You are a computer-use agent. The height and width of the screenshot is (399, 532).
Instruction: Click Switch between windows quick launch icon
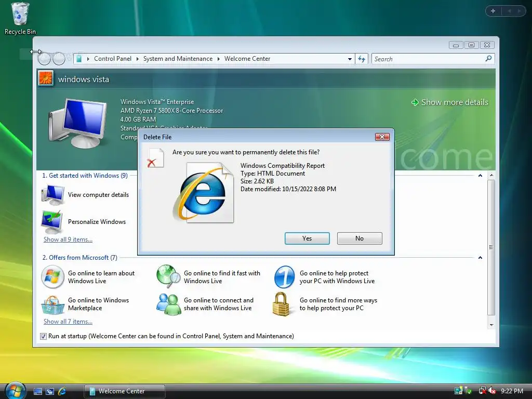50,391
